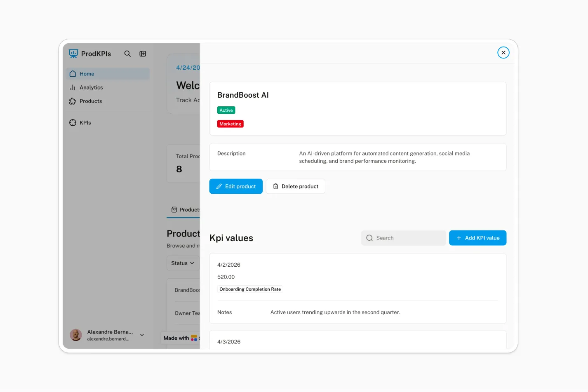This screenshot has width=588, height=392.
Task: Click the KPIs target icon
Action: click(73, 122)
